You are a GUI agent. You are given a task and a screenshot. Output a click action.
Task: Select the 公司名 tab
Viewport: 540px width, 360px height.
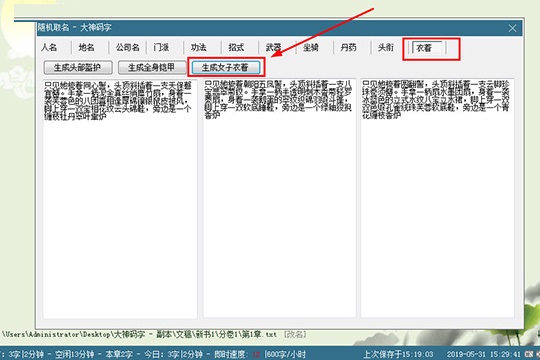click(127, 48)
